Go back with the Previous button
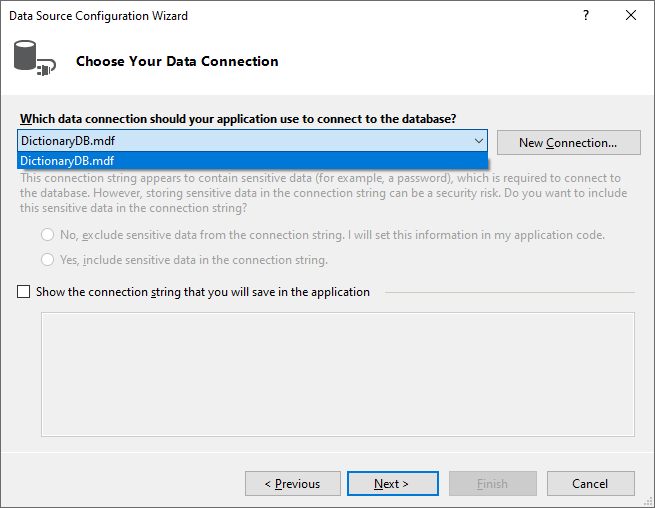Screen dimensions: 655x508 pos(293,484)
